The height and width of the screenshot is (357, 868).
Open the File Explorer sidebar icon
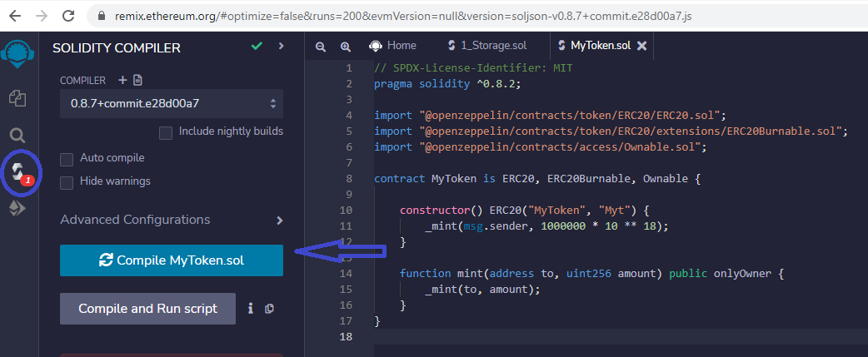[x=17, y=98]
